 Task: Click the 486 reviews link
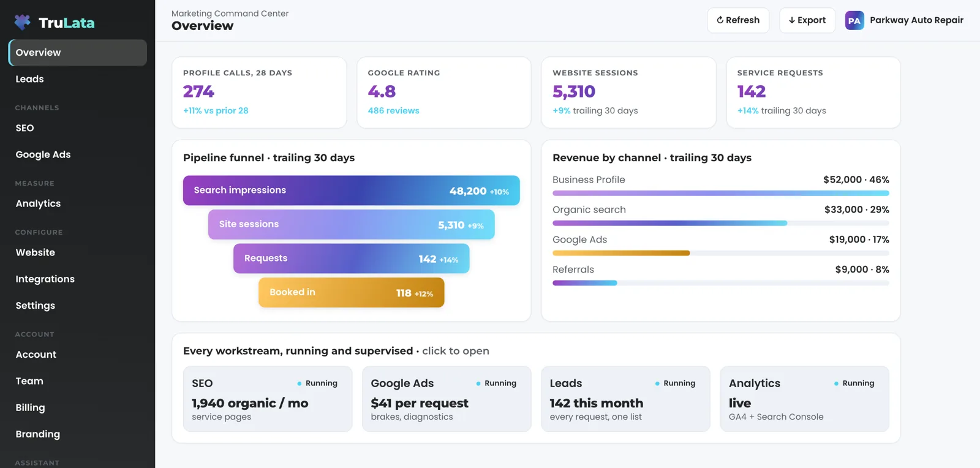393,111
